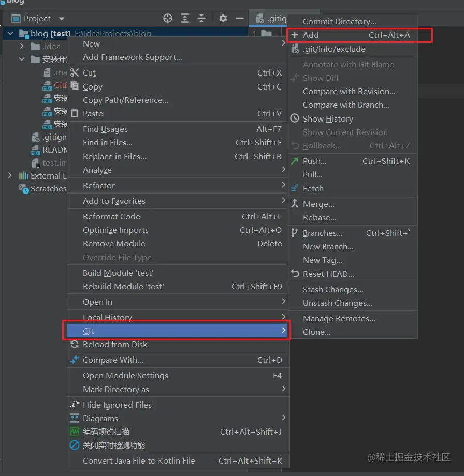Click the Scratches icon in project tree
The width and height of the screenshot is (464, 476).
pos(24,189)
